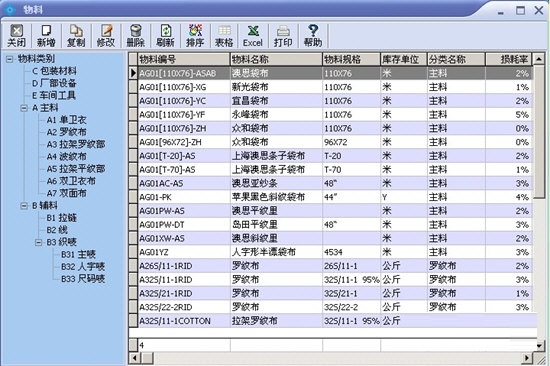
Task: Select A5 拉架平纹部 category
Action: (x=76, y=169)
